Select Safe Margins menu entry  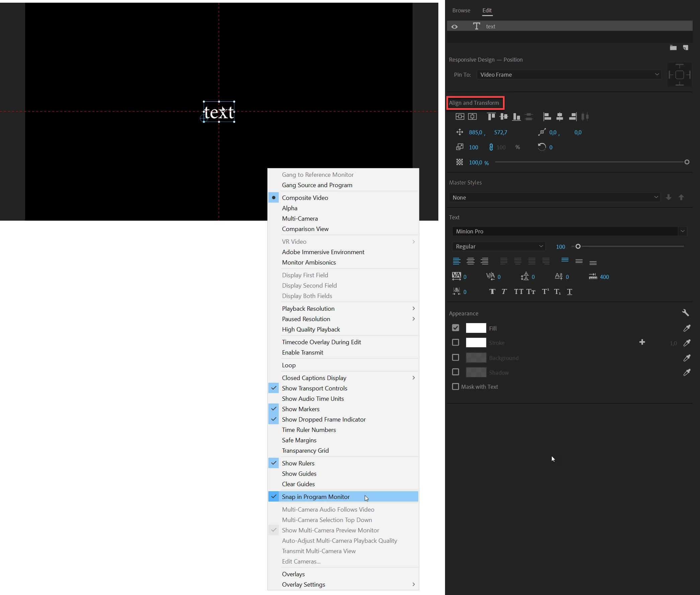click(x=299, y=440)
